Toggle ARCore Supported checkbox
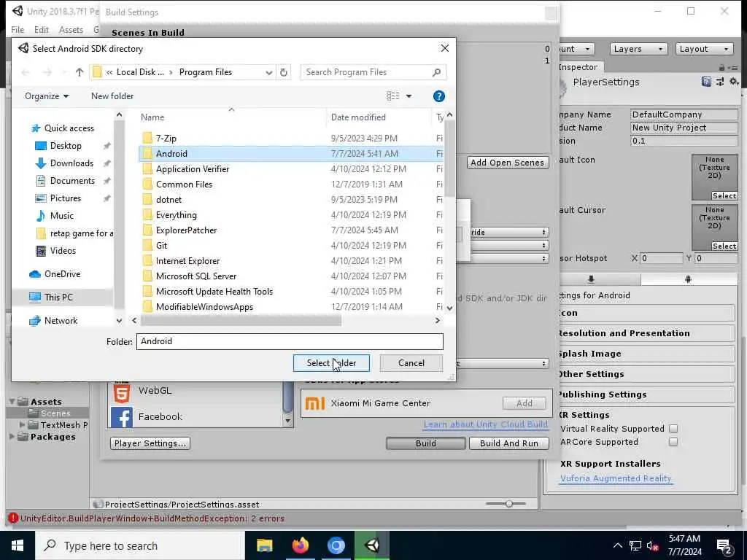This screenshot has width=747, height=560. pyautogui.click(x=673, y=442)
